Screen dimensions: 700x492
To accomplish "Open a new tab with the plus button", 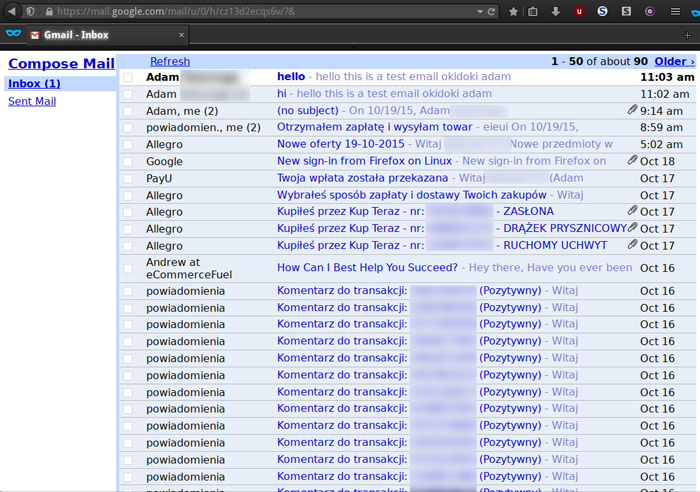I will pos(688,35).
